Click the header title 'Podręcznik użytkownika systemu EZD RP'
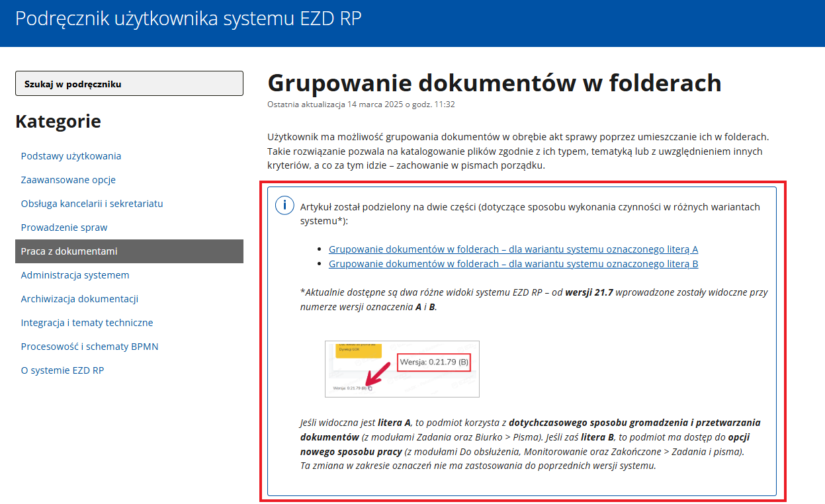825x504 pixels. pos(188,19)
